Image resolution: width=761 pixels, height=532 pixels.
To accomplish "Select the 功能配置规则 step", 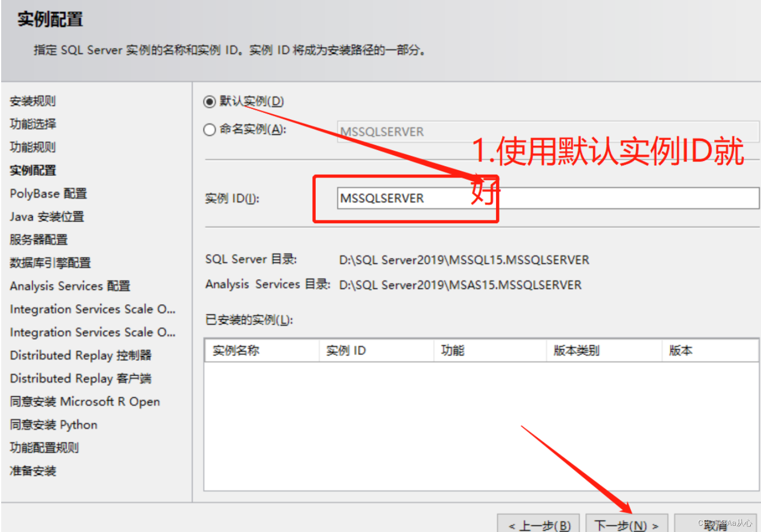I will (x=45, y=448).
